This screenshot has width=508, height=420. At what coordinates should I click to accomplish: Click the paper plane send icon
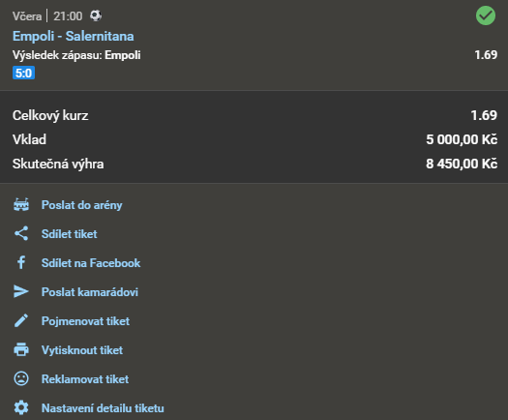[21, 291]
